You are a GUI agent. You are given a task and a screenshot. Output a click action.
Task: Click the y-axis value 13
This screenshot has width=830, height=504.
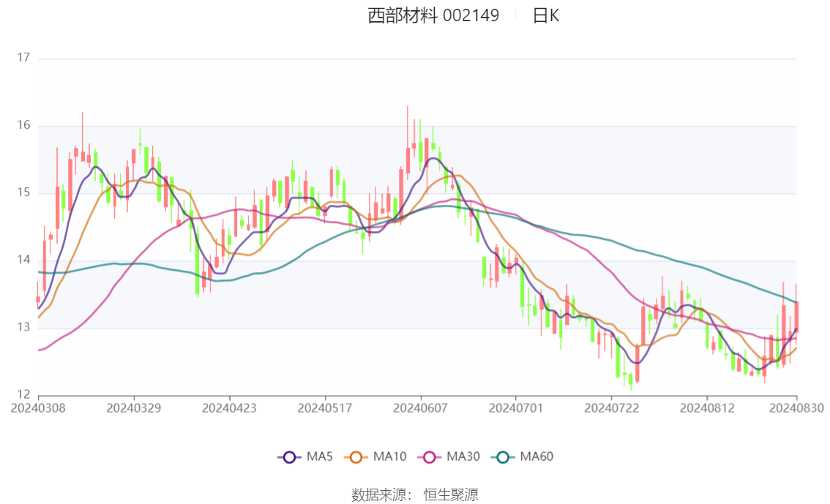[x=23, y=328]
